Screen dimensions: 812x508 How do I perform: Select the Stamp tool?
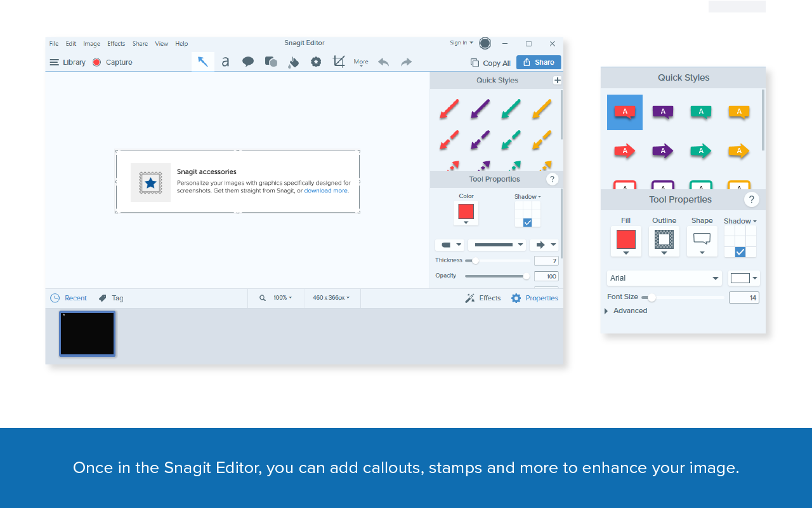316,62
